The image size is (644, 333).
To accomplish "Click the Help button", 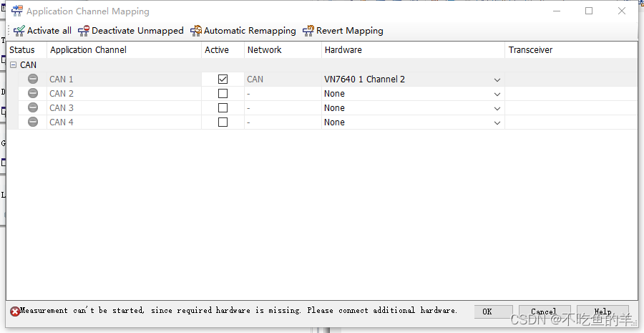I will (602, 312).
